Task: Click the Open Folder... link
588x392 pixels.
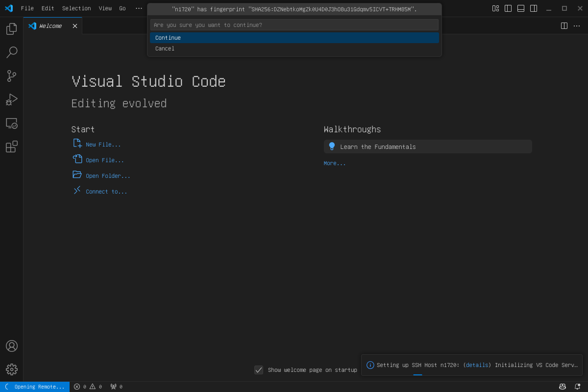Action: [x=108, y=176]
